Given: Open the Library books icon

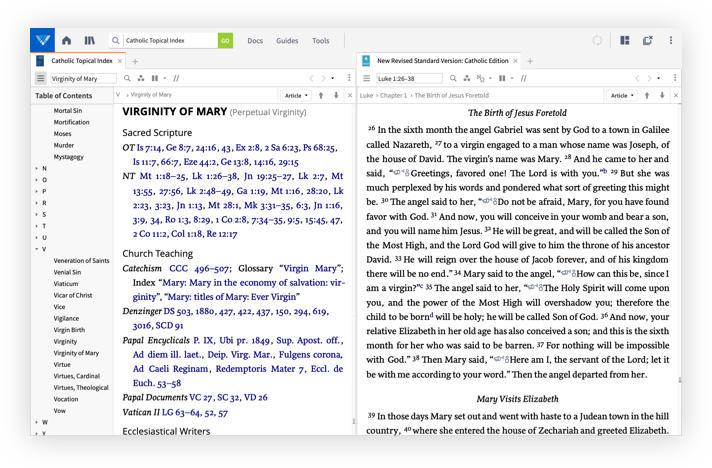Looking at the screenshot, I should coord(89,40).
